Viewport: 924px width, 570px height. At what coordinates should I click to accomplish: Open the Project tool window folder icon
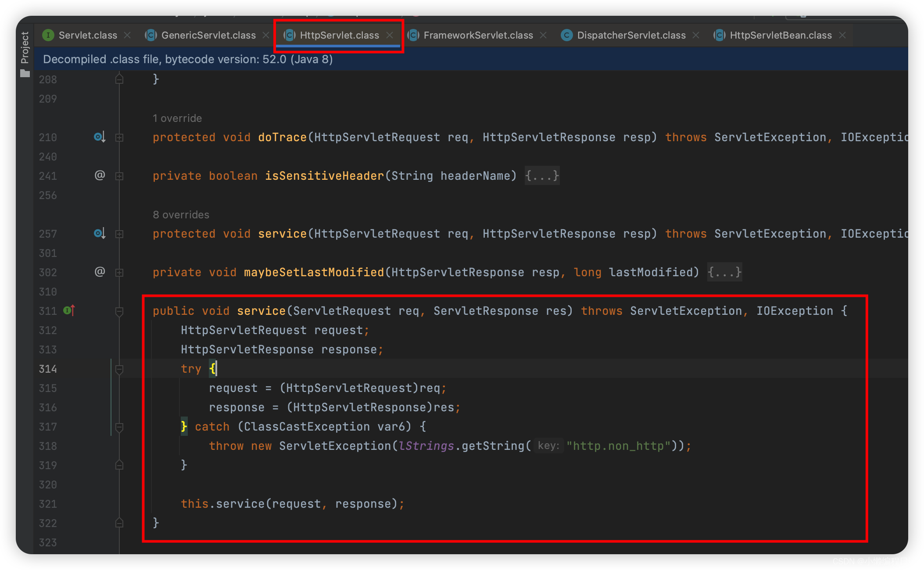click(25, 73)
